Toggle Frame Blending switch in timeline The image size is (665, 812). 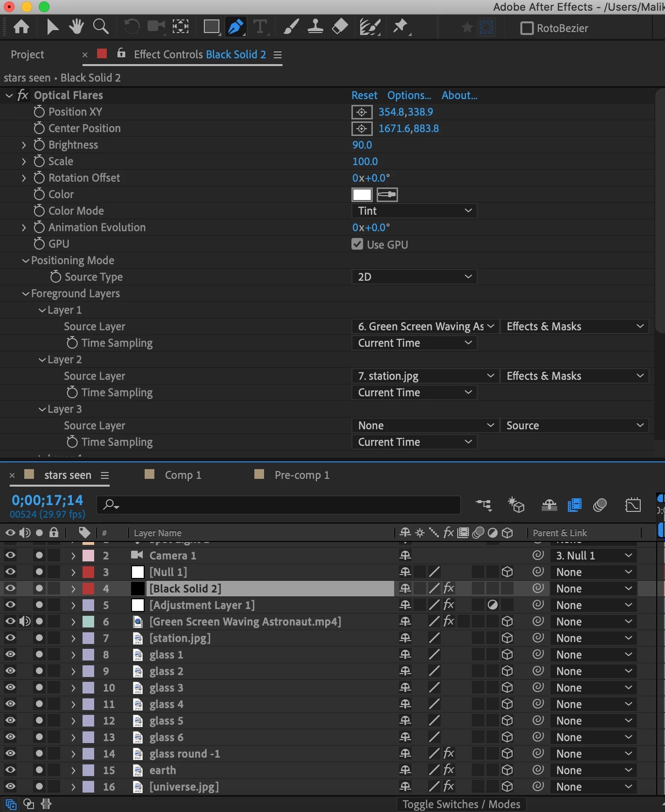click(574, 505)
